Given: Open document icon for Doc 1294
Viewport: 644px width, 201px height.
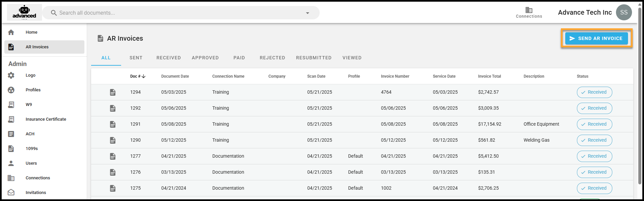Looking at the screenshot, I should pos(113,92).
